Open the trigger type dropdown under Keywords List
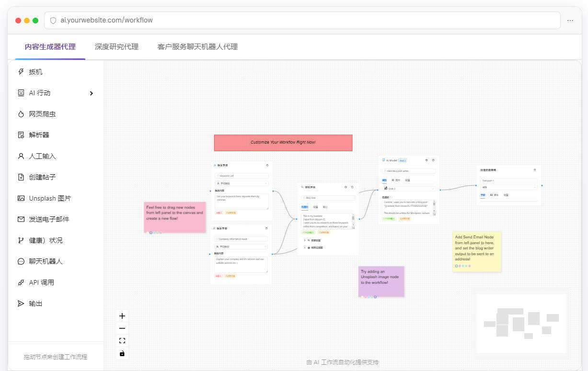Image resolution: width=588 pixels, height=371 pixels. [242, 183]
